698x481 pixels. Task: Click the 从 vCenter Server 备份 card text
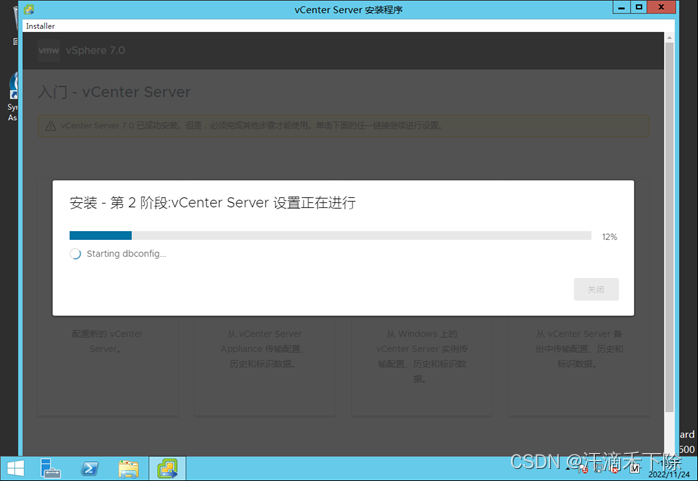[x=579, y=349]
